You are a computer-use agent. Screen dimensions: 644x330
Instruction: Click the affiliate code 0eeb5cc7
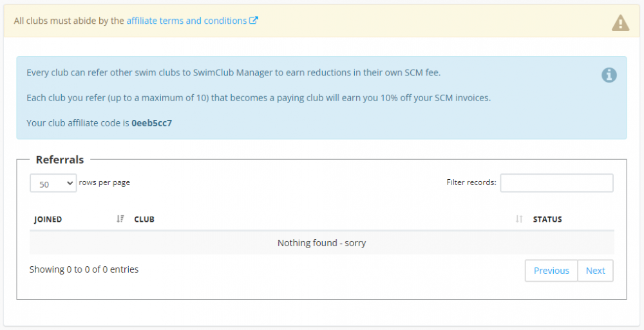[151, 122]
